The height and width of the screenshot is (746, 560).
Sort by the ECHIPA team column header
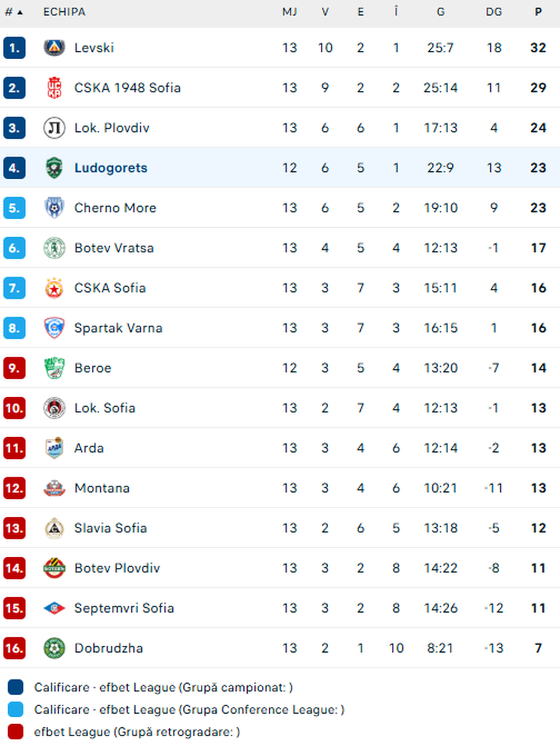click(64, 12)
